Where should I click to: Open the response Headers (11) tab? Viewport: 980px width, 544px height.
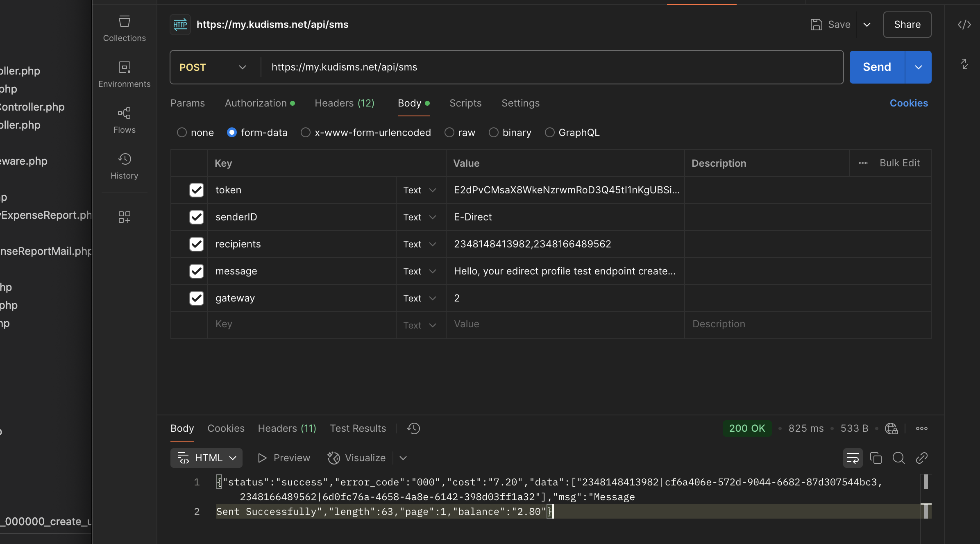287,428
